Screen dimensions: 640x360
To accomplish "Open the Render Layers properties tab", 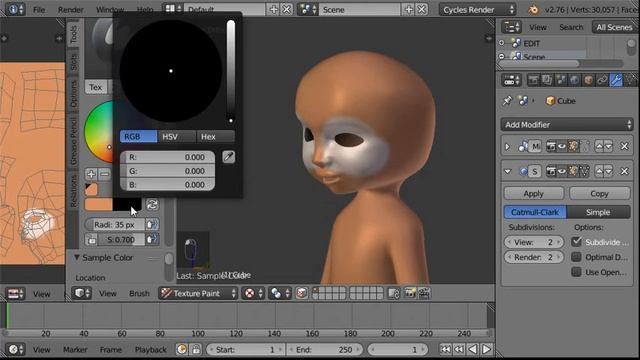I will click(547, 80).
